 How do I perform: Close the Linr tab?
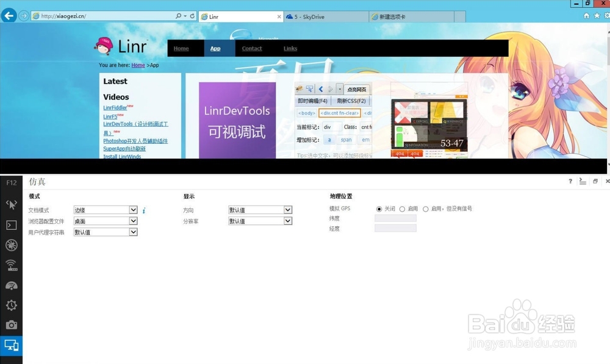[279, 16]
